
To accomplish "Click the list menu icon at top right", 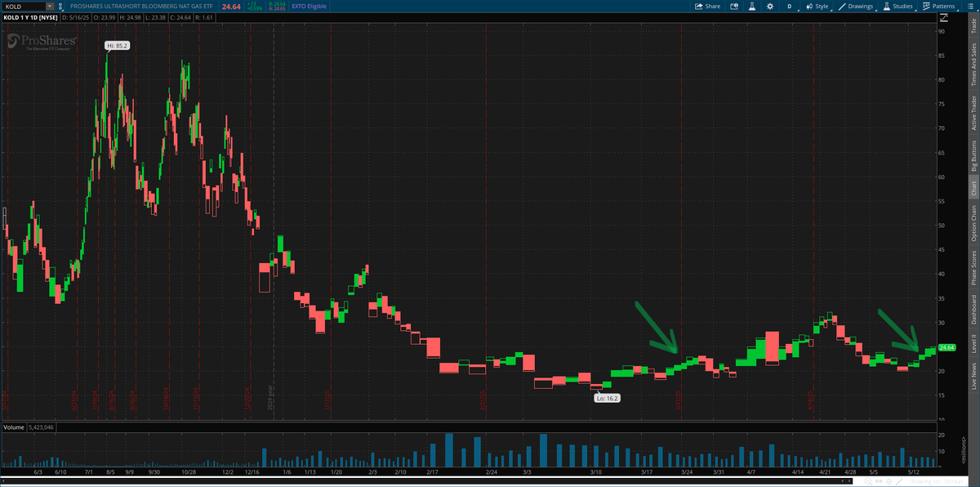I will [x=970, y=6].
